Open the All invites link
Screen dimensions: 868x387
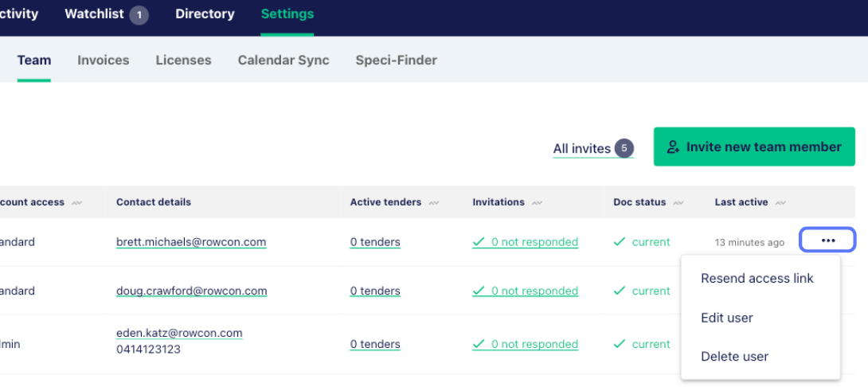click(x=581, y=149)
